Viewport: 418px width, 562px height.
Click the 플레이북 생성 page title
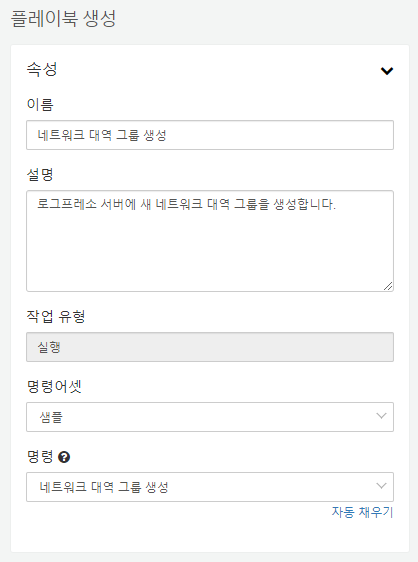[63, 18]
